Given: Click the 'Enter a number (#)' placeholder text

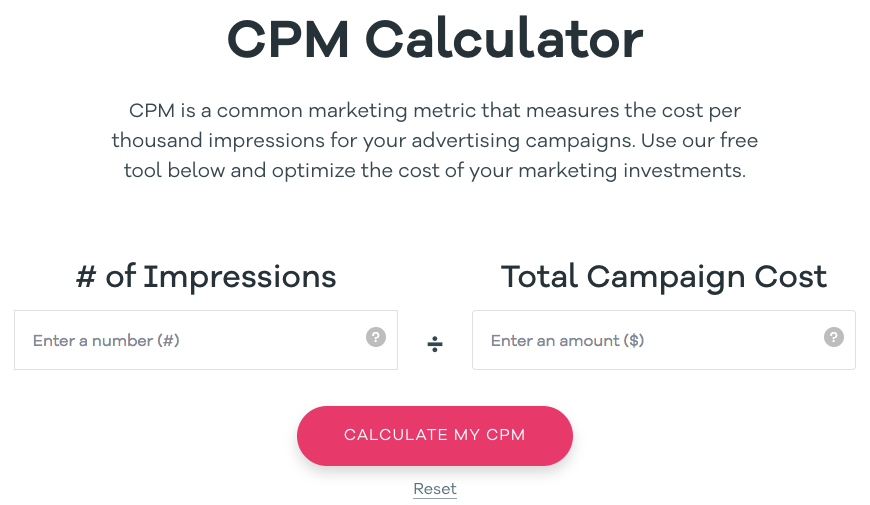Looking at the screenshot, I should tap(106, 340).
